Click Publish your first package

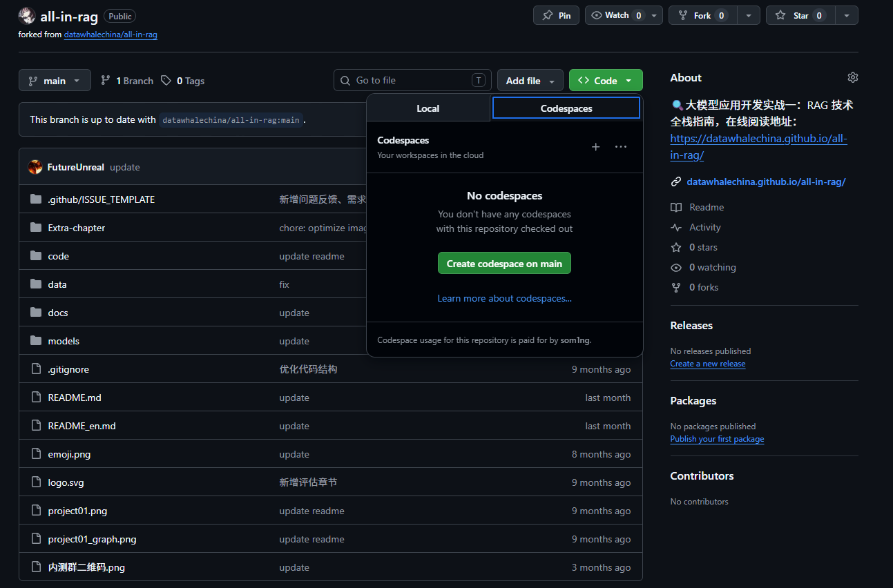[717, 439]
